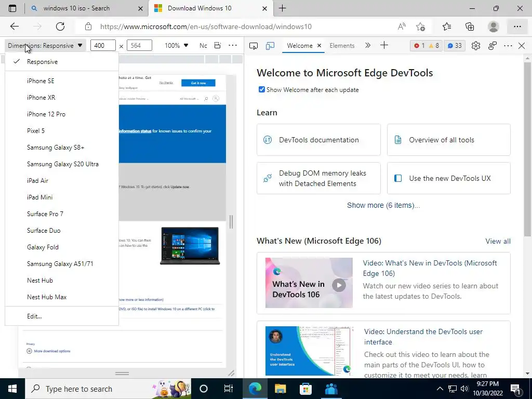532x399 pixels.
Task: Open the user profile avatar
Action: [494, 26]
